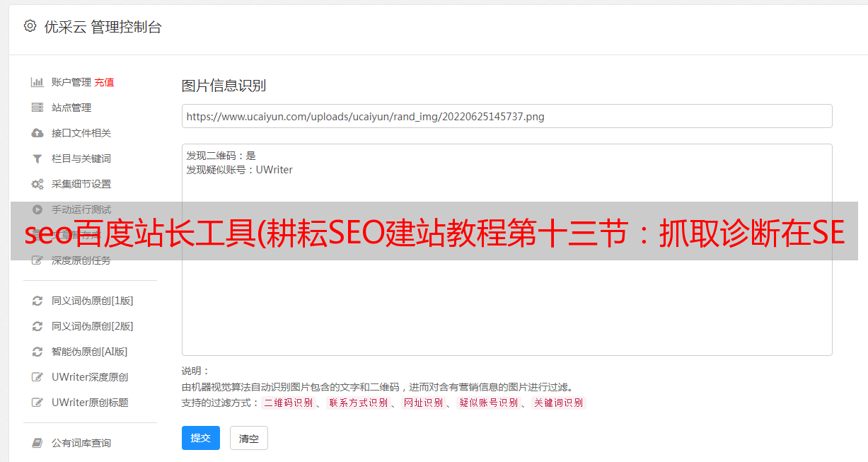Image resolution: width=868 pixels, height=462 pixels.
Task: Click the filter funnel icon for 栏目与关键词
Action: pyautogui.click(x=37, y=158)
